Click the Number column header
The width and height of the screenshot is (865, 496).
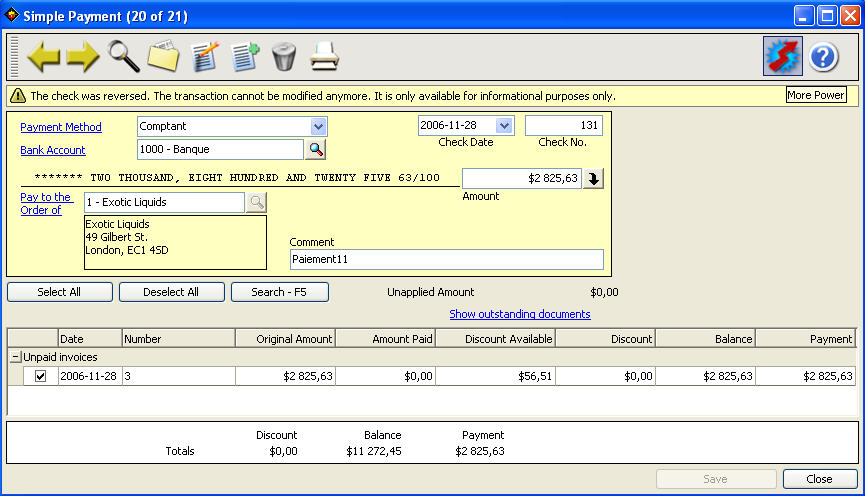pyautogui.click(x=178, y=339)
